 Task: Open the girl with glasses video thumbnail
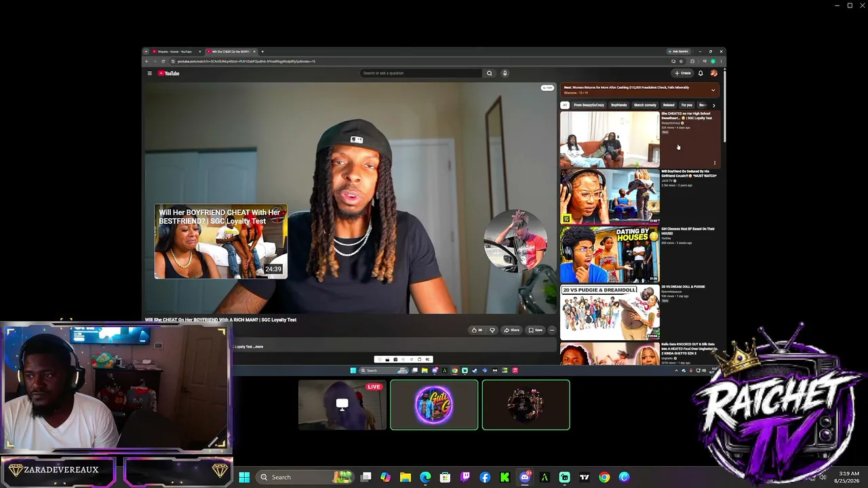tap(610, 197)
